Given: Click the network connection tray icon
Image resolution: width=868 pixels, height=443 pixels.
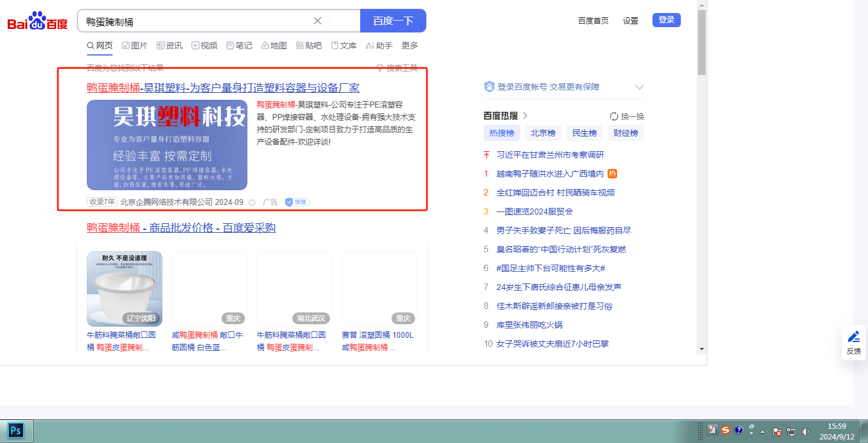Looking at the screenshot, I should [x=791, y=432].
